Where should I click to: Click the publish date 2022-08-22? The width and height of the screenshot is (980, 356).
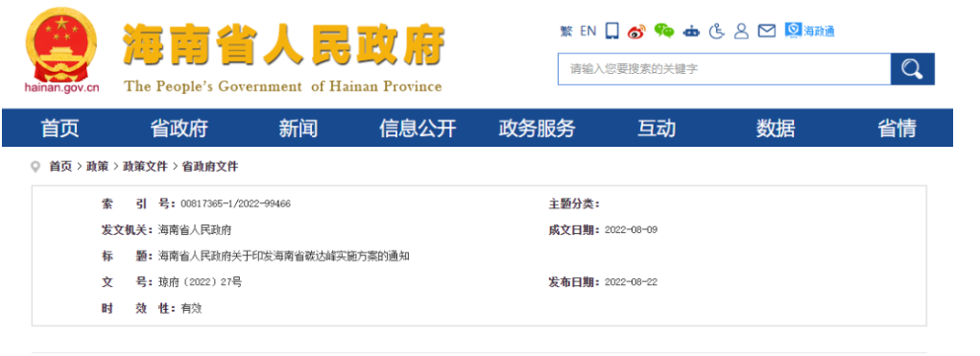632,282
